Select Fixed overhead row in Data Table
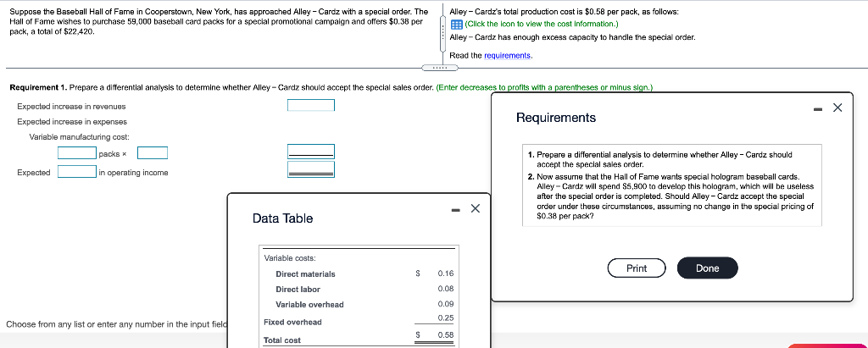868x348 pixels. (358, 322)
